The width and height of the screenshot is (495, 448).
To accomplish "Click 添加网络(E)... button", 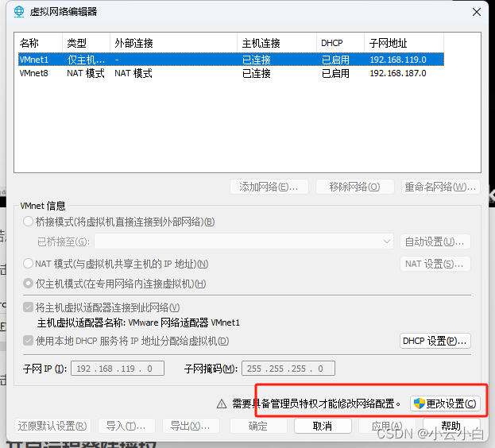I will [x=269, y=187].
